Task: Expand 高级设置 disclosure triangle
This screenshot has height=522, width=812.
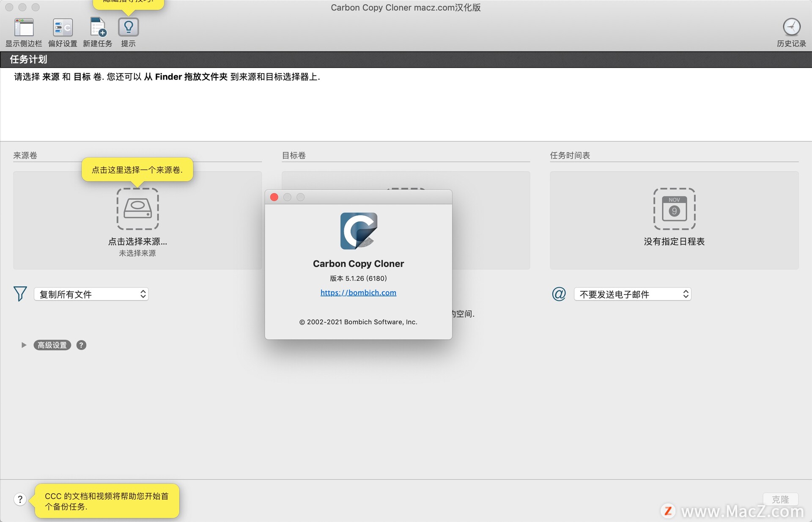Action: click(24, 345)
